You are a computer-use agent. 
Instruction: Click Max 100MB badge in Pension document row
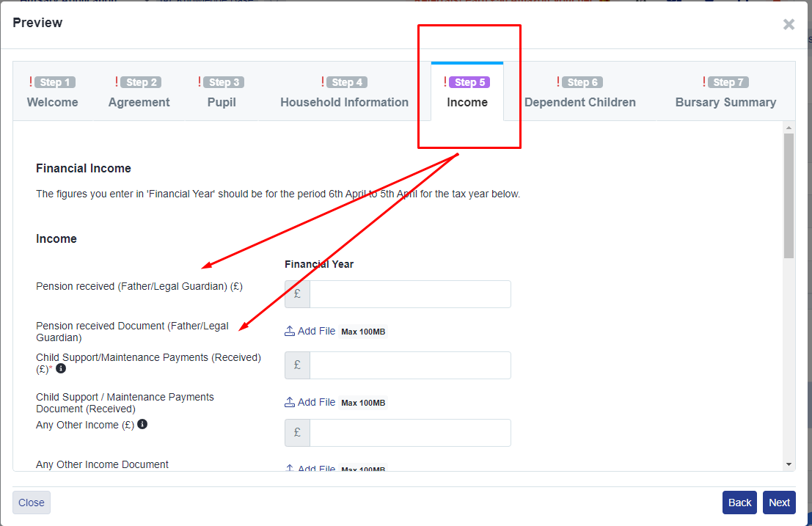(363, 332)
